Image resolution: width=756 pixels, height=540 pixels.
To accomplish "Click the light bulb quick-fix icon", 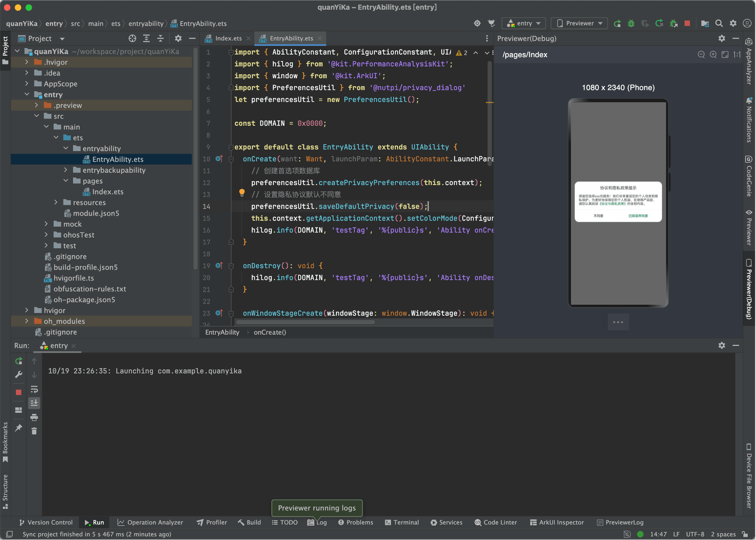I will point(242,193).
